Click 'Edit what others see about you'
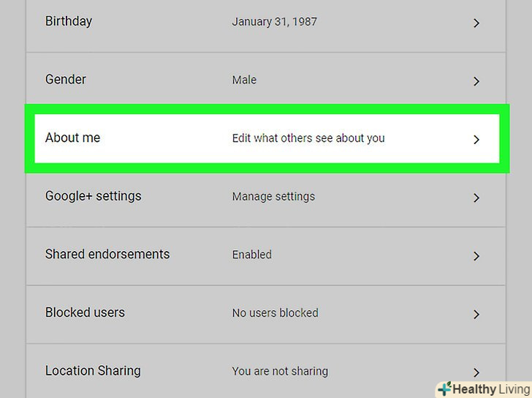The width and height of the screenshot is (532, 398). click(308, 138)
